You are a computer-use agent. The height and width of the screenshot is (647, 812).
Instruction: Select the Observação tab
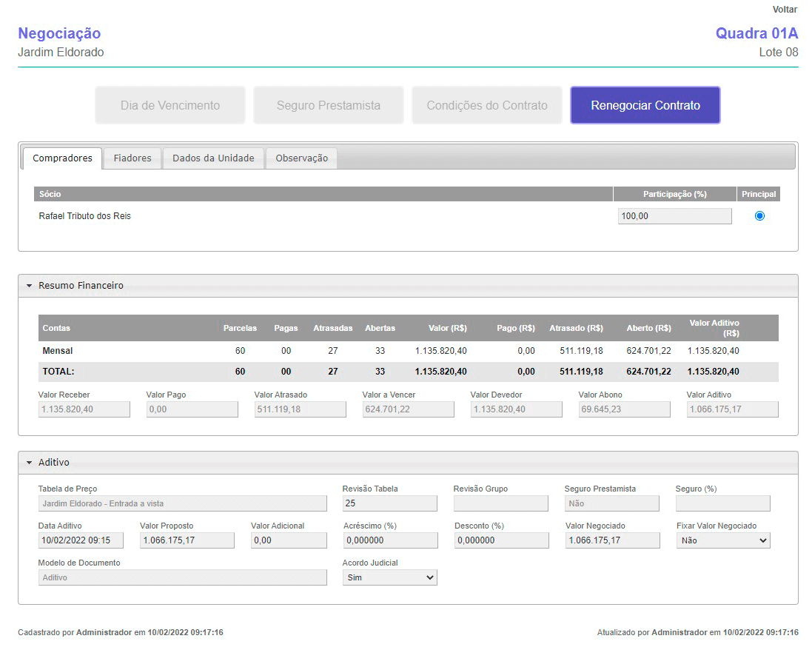(301, 158)
